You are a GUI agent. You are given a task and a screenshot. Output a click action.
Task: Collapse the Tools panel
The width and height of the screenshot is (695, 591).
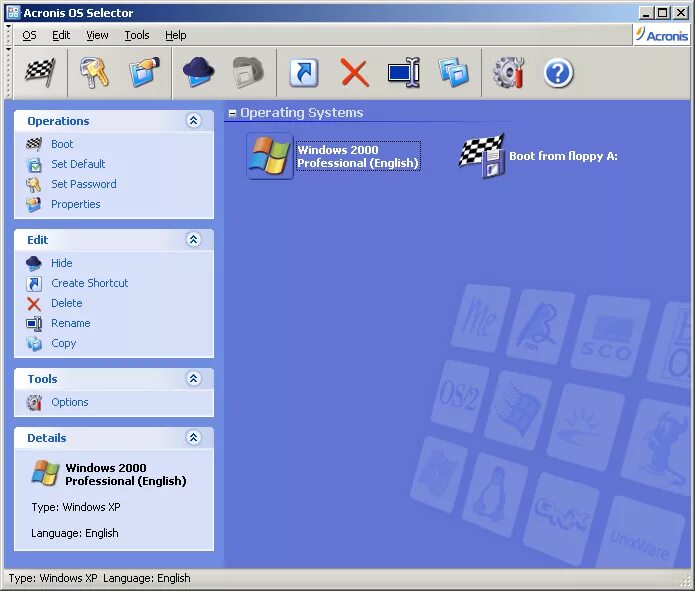click(x=193, y=378)
